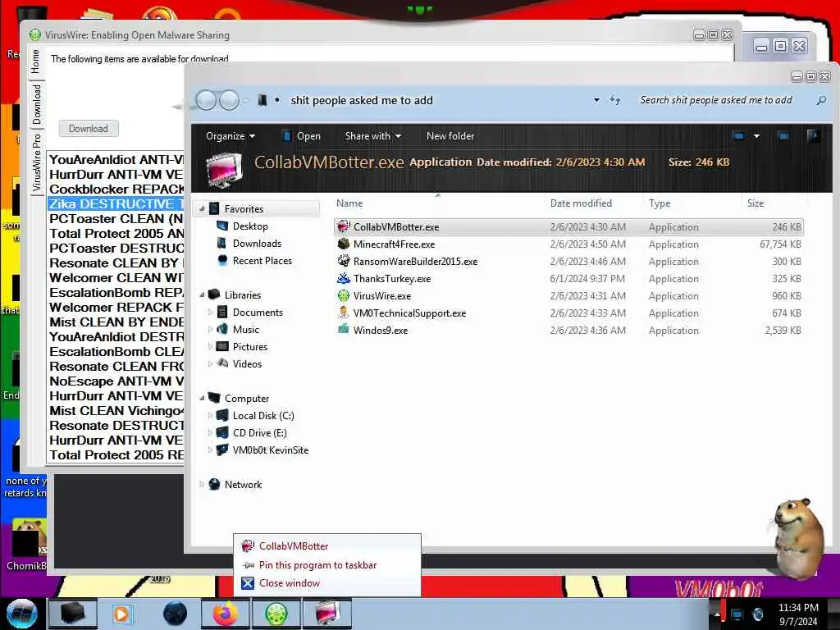The width and height of the screenshot is (840, 630).
Task: Click the New folder button
Action: click(450, 136)
